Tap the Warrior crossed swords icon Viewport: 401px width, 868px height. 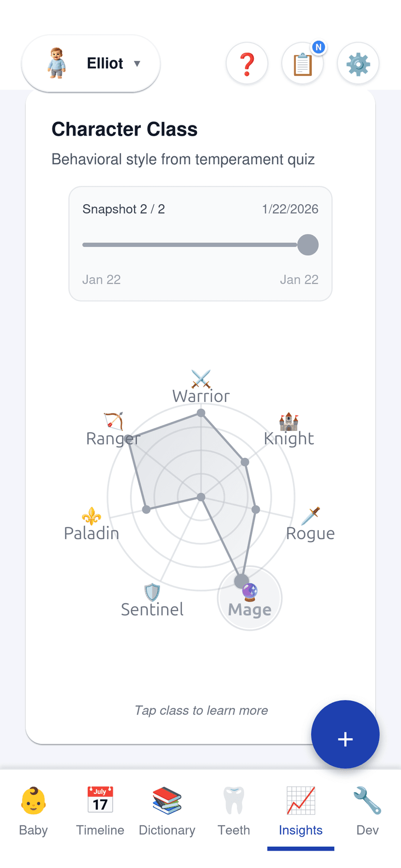point(201,379)
